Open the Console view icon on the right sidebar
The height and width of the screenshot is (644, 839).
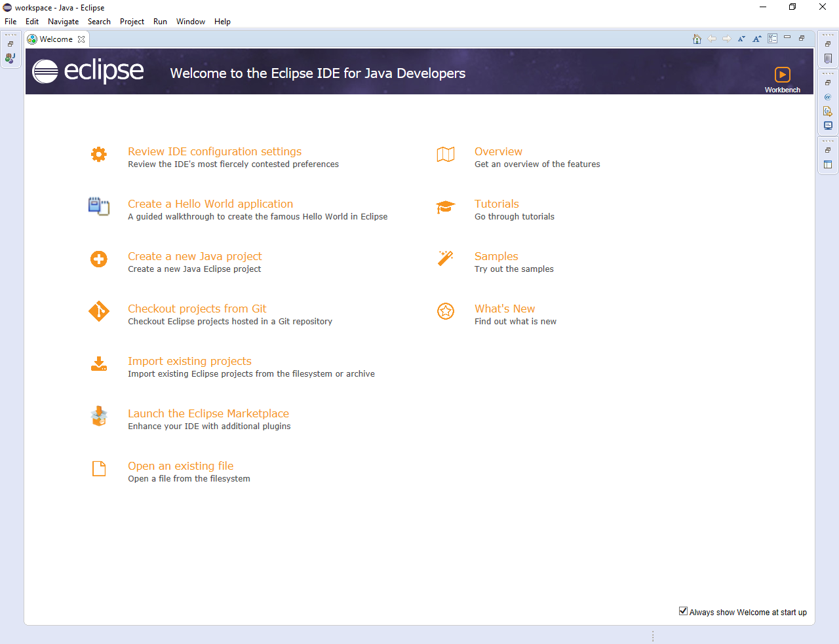click(x=828, y=125)
